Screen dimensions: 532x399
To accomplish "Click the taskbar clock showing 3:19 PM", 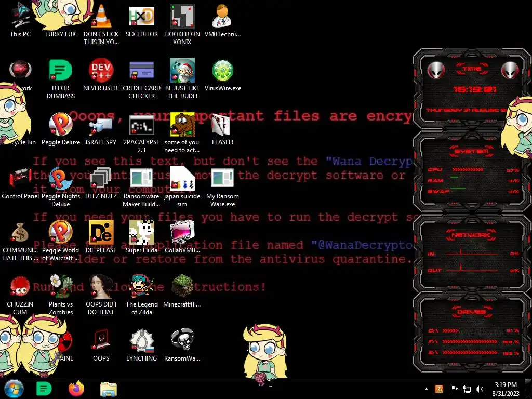I will coord(506,389).
